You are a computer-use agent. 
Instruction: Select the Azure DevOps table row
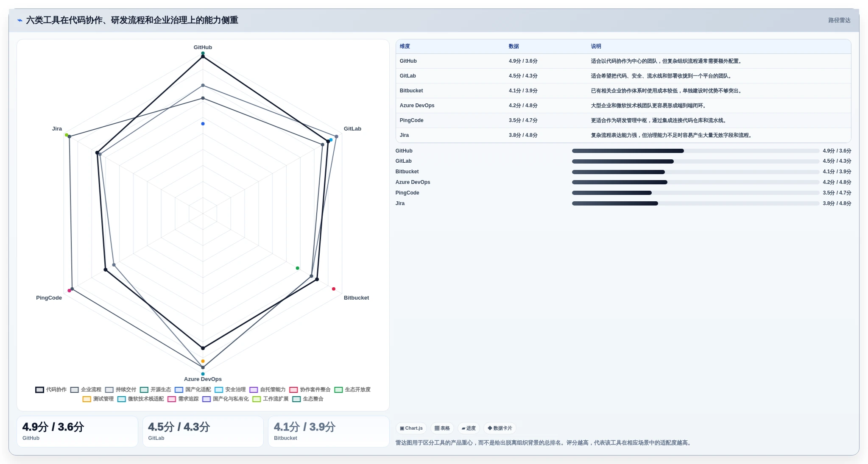[623, 106]
